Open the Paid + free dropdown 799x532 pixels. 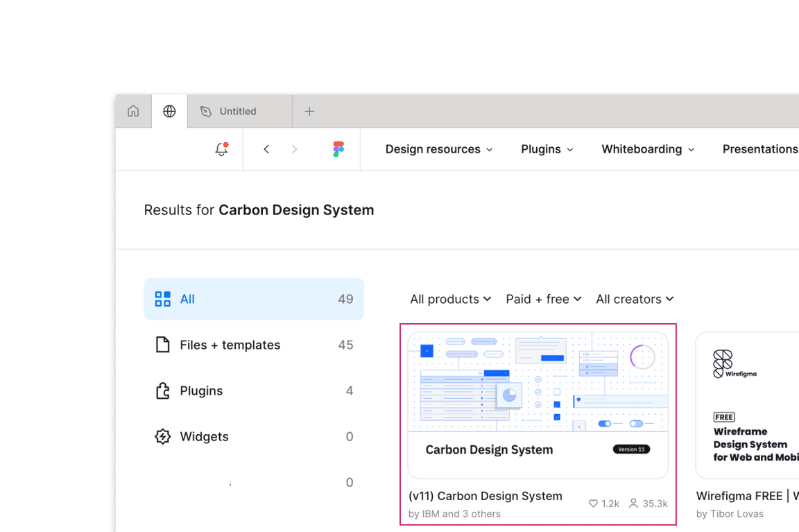[543, 299]
